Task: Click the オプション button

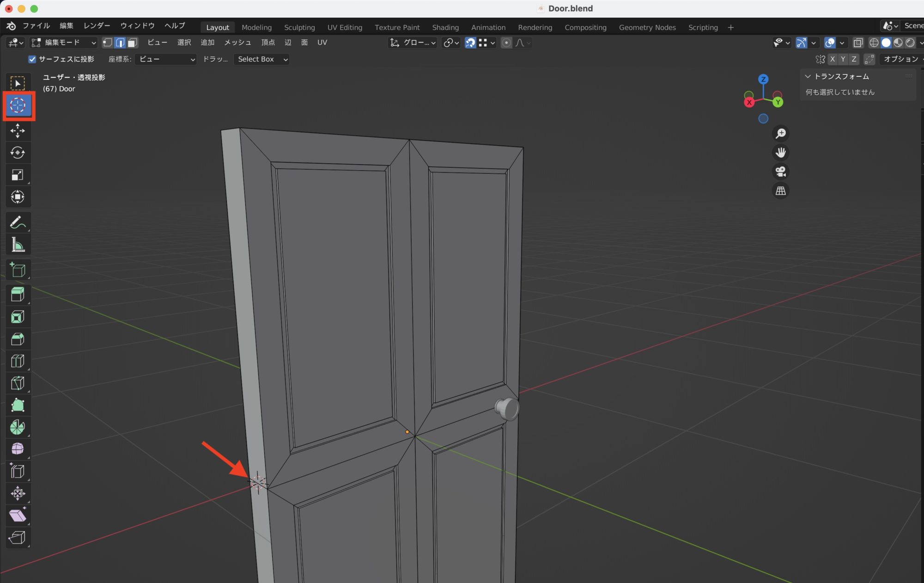Action: 901,59
